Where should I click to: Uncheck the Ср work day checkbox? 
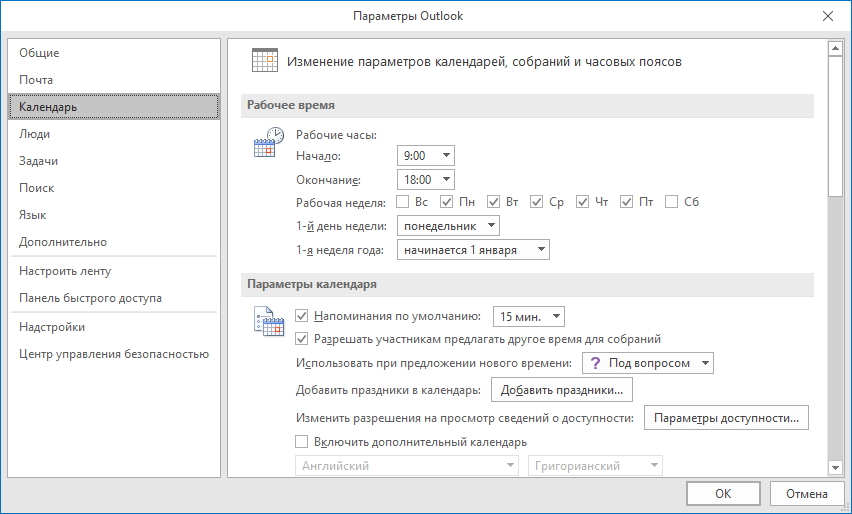pyautogui.click(x=536, y=202)
